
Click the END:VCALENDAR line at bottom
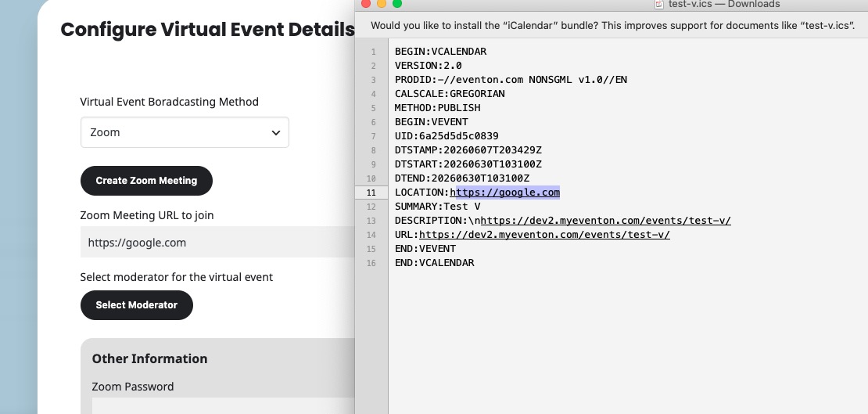pos(435,263)
